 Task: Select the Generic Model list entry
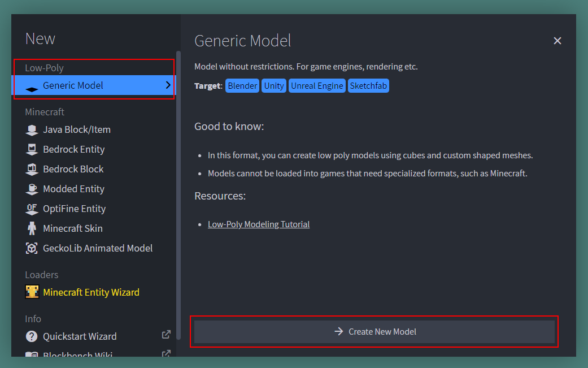tap(94, 85)
